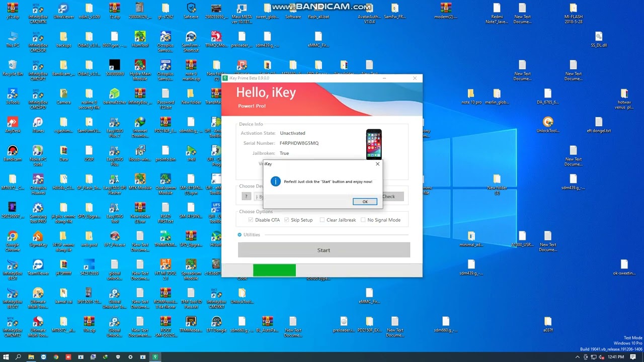Viewport: 644px width, 362px height.
Task: Open the 3uTools desktop shortcut
Action: [x=13, y=96]
